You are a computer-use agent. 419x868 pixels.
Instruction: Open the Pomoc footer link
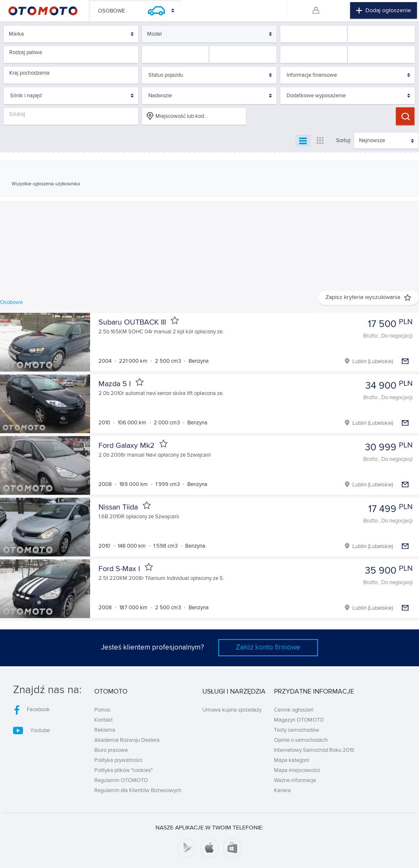(103, 710)
